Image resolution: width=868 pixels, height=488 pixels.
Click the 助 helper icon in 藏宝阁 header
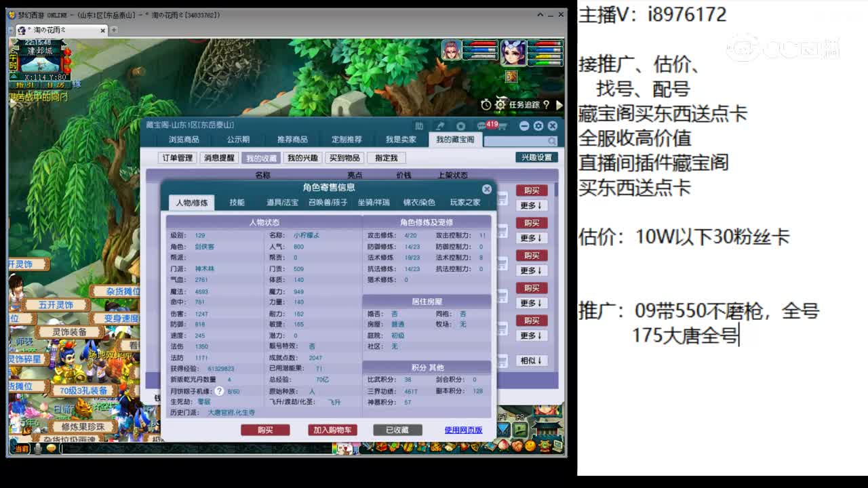tap(419, 126)
